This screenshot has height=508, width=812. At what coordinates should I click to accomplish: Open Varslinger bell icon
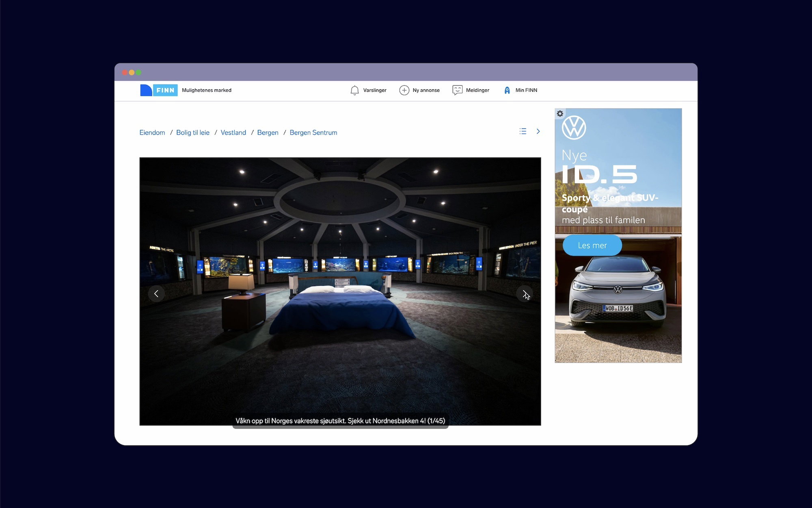click(x=354, y=90)
